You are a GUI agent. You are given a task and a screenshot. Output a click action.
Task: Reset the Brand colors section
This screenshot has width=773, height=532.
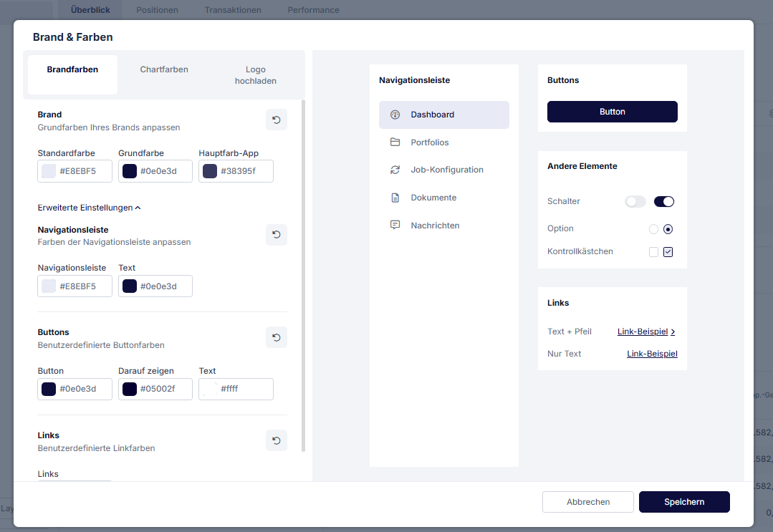coord(276,120)
